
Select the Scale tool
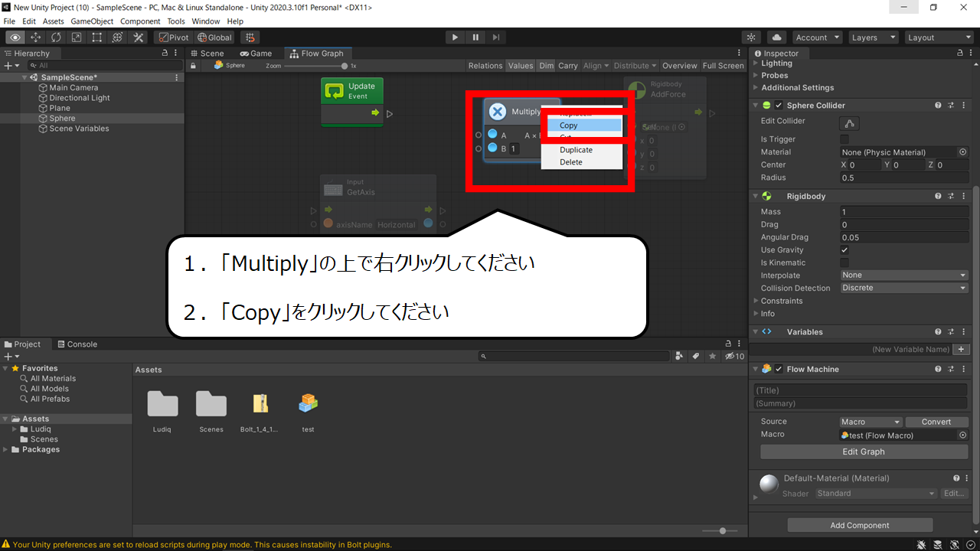(77, 37)
